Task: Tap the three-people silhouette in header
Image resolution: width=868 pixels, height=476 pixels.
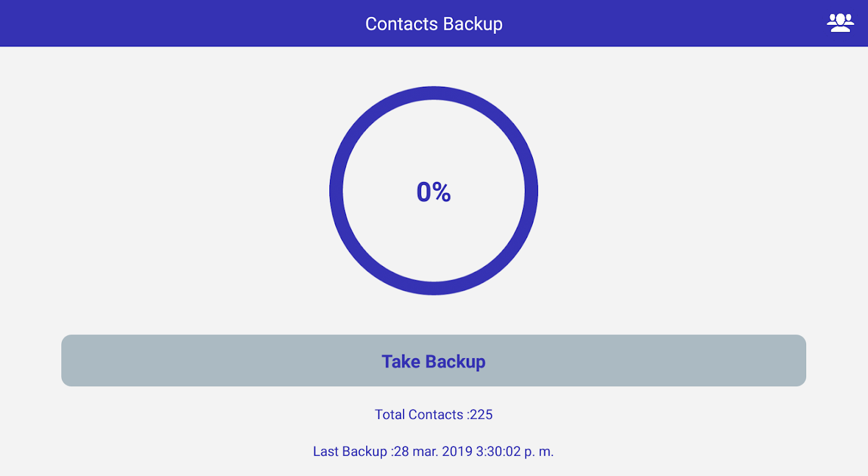Action: coord(840,23)
